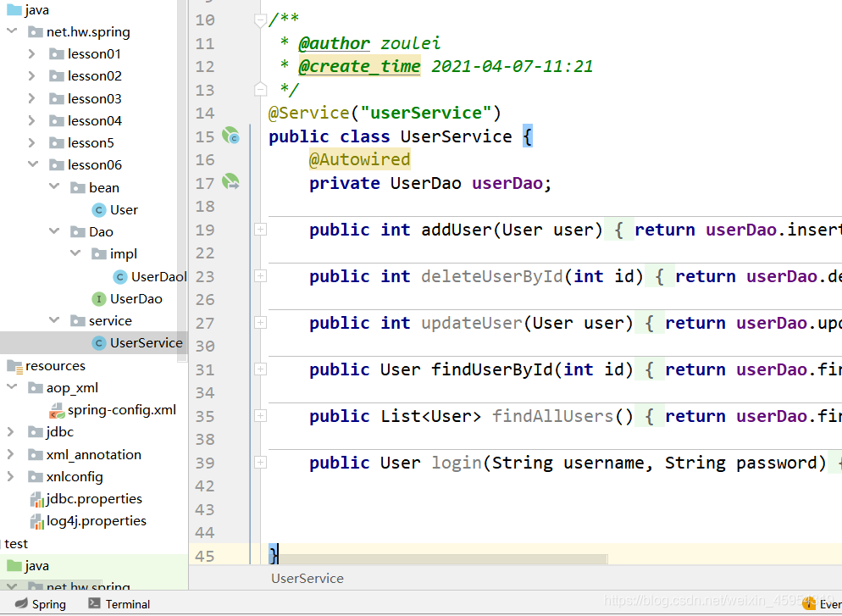Unfold the updateUser method on line 27
This screenshot has height=616, width=842.
[x=260, y=323]
